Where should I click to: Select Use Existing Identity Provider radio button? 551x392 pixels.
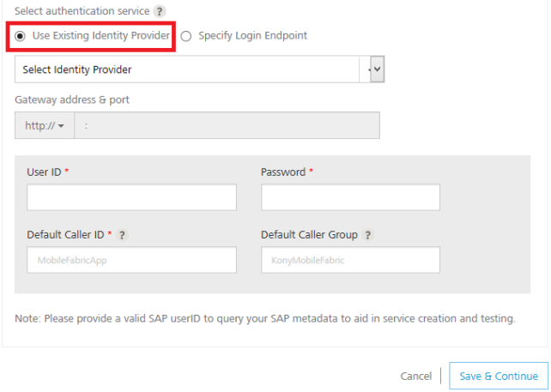point(21,36)
